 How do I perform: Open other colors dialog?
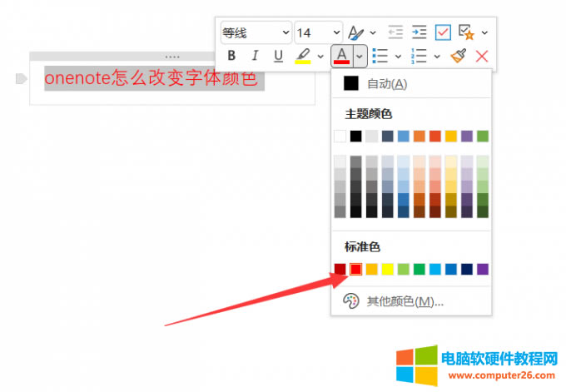tap(411, 301)
